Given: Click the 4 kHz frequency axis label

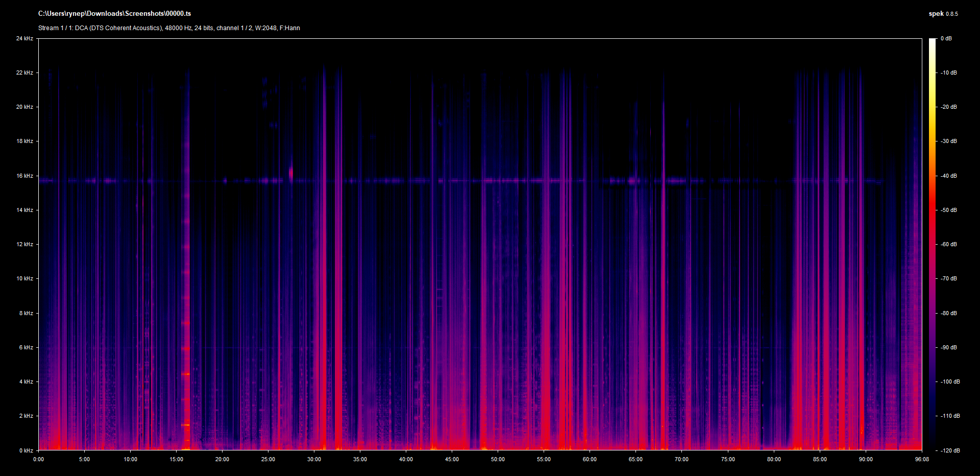Looking at the screenshot, I should [x=26, y=382].
